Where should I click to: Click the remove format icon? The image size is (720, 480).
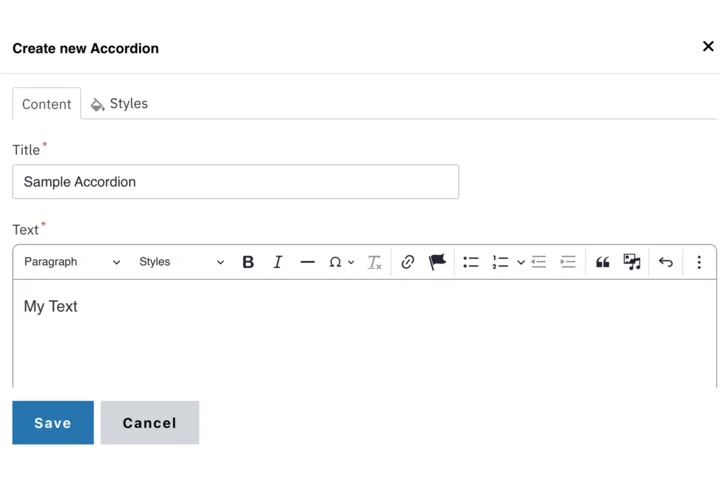click(x=374, y=262)
